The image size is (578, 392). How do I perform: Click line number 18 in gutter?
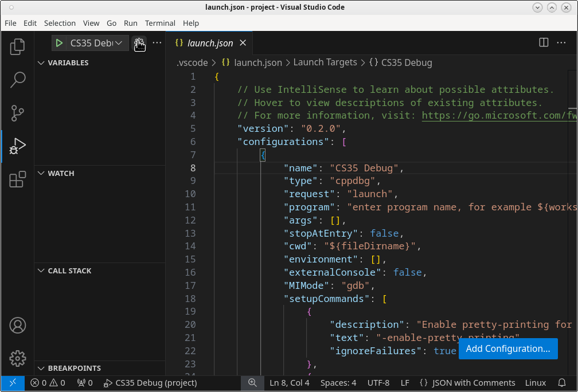[x=190, y=299]
